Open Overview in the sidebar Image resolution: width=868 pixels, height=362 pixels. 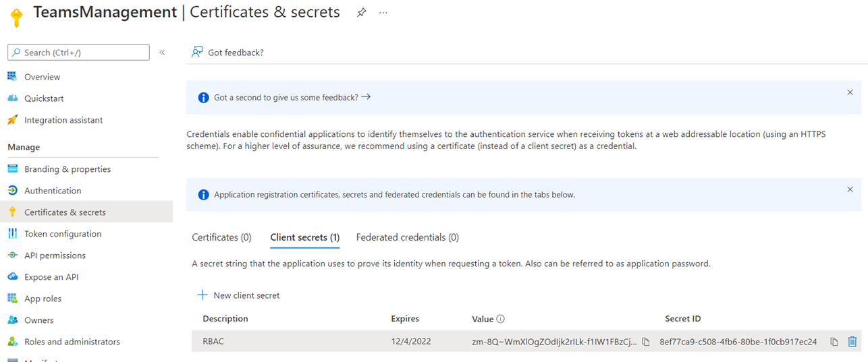tap(42, 77)
